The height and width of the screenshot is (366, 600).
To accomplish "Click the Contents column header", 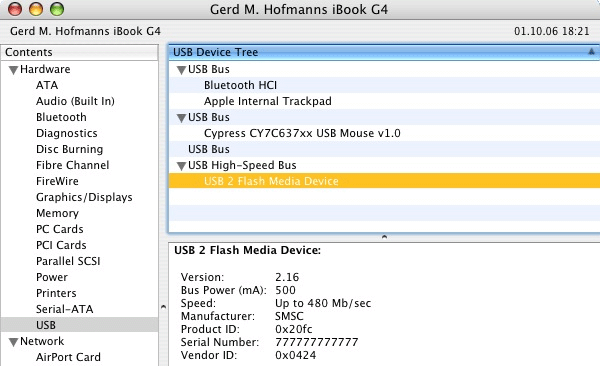I will click(80, 52).
